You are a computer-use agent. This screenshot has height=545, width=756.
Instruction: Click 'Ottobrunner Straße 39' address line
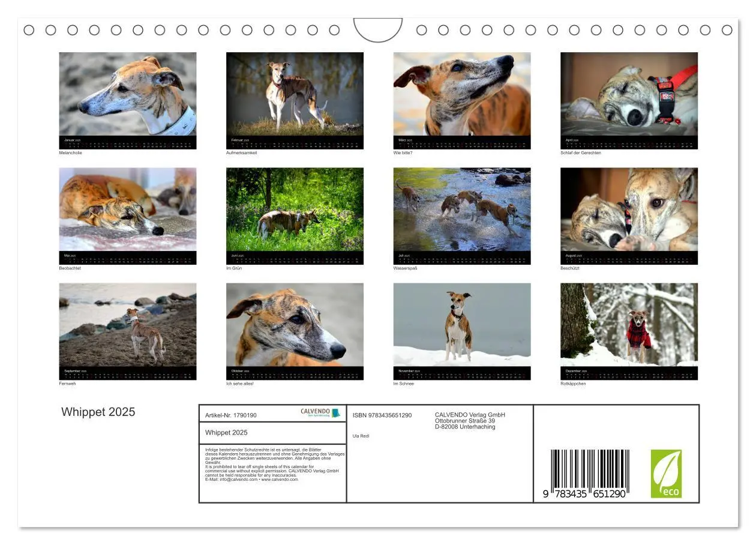click(465, 421)
